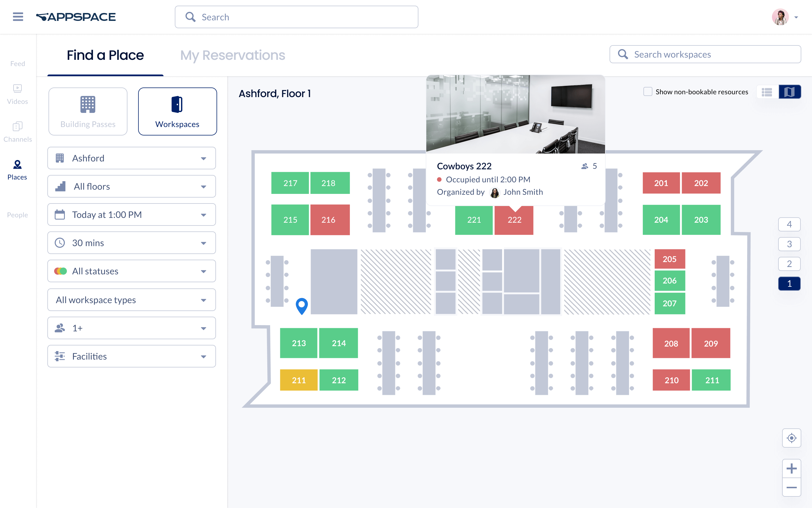Open the People section in sidebar
Viewport: 812px width, 508px height.
(x=17, y=215)
